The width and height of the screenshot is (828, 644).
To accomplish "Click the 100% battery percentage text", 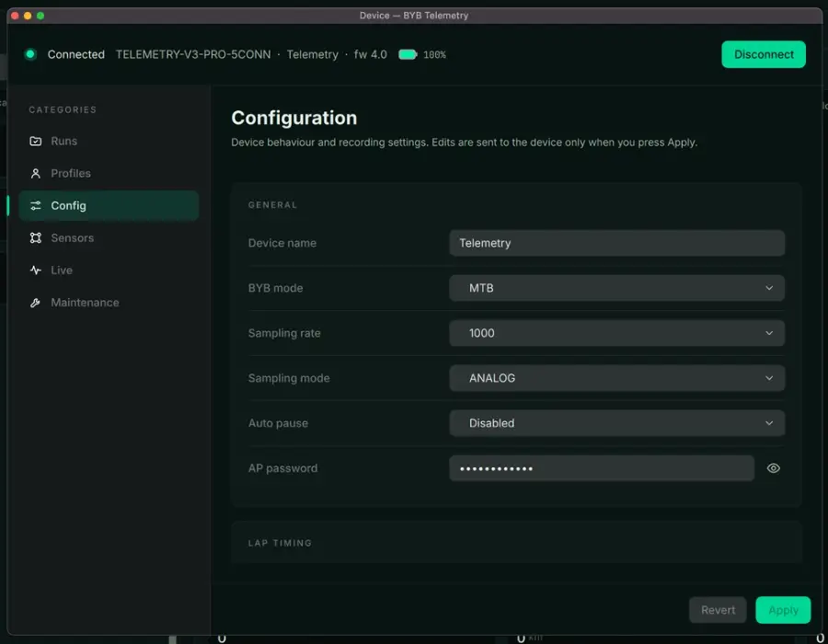I will click(434, 54).
